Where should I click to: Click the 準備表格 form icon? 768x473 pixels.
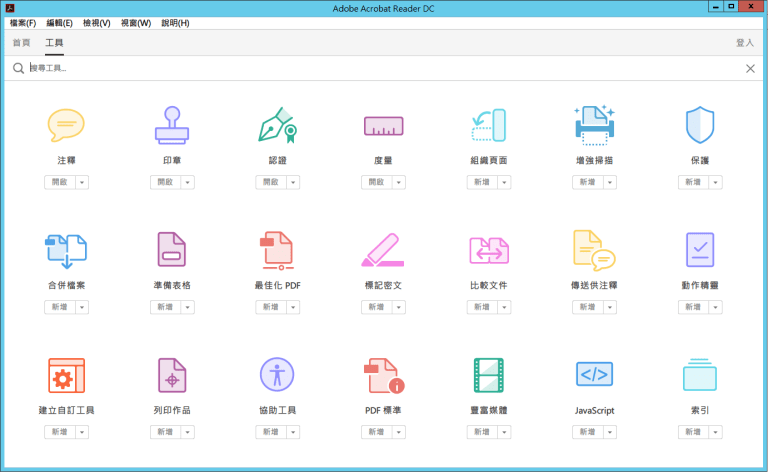coord(172,250)
